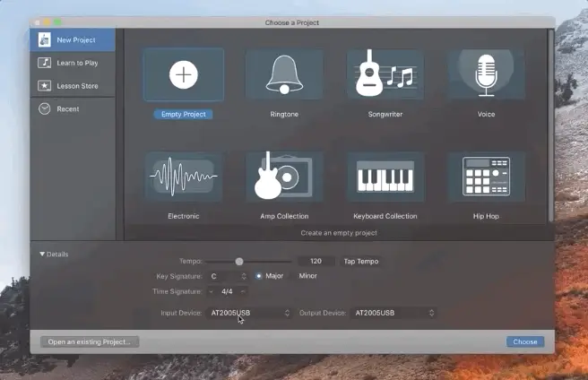Open the Key Signature C dropdown
588x380 pixels.
[228, 276]
